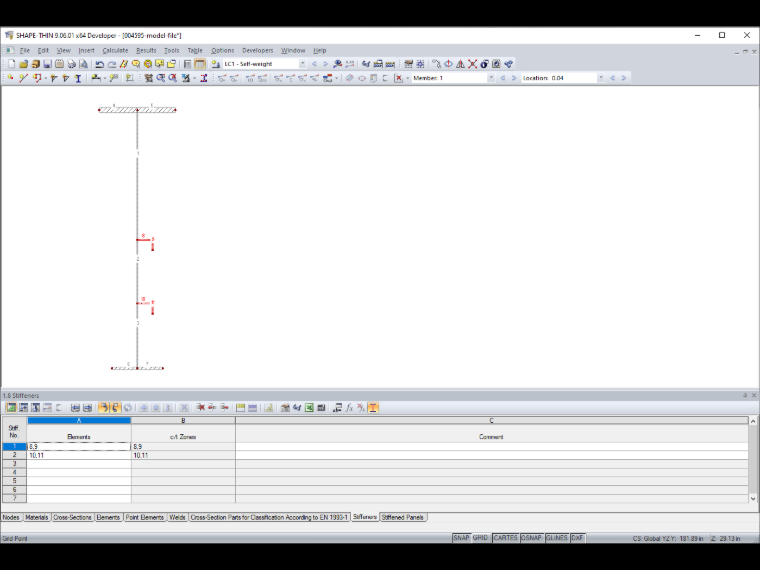
Task: Select the node (point) insert tool
Action: pyautogui.click(x=11, y=78)
